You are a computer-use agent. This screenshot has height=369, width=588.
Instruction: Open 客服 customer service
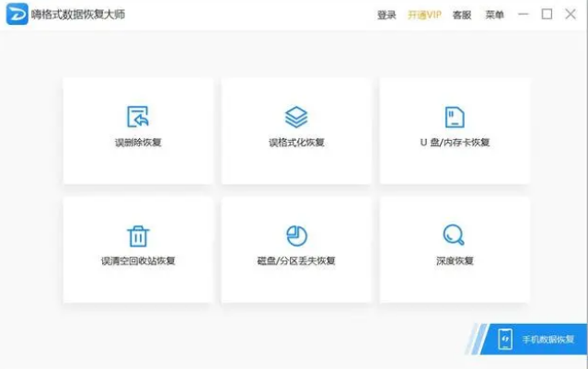[462, 15]
